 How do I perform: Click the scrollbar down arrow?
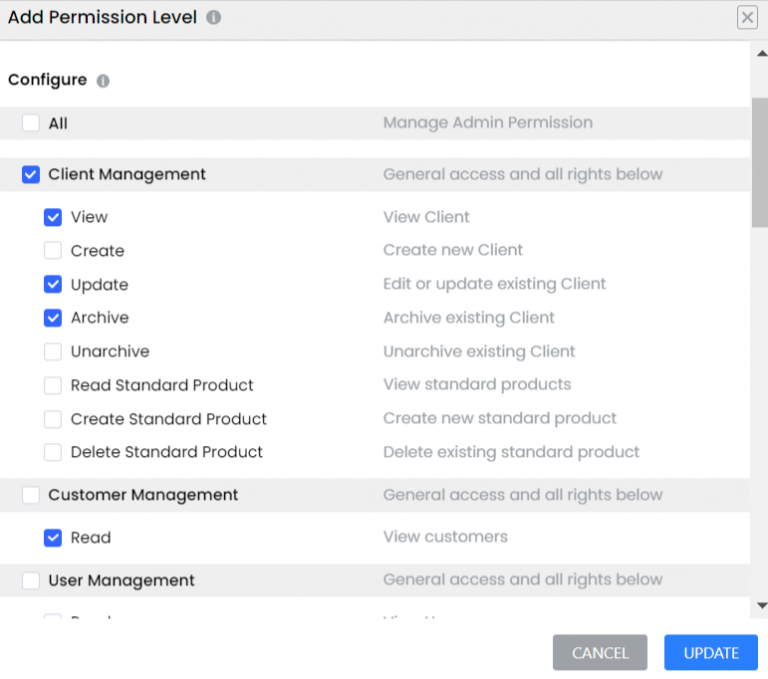point(761,605)
